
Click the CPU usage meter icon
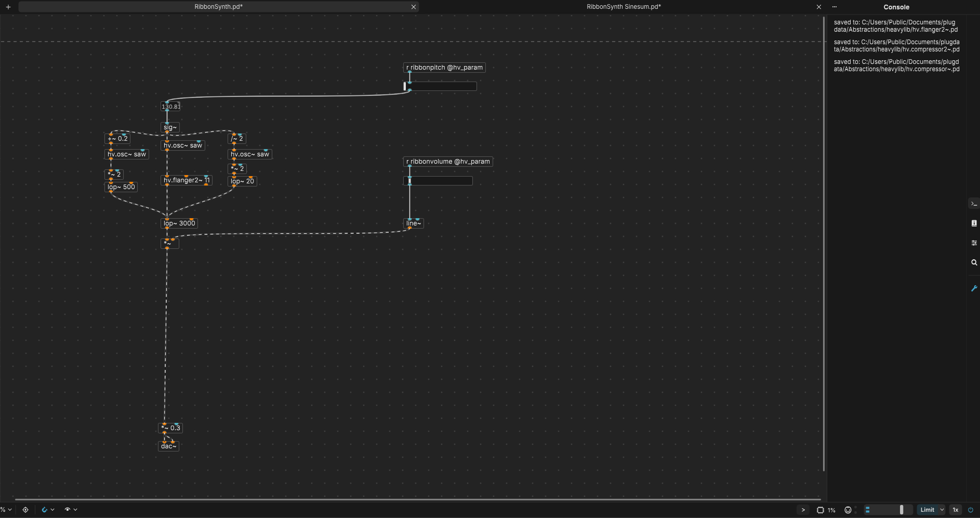pos(820,510)
